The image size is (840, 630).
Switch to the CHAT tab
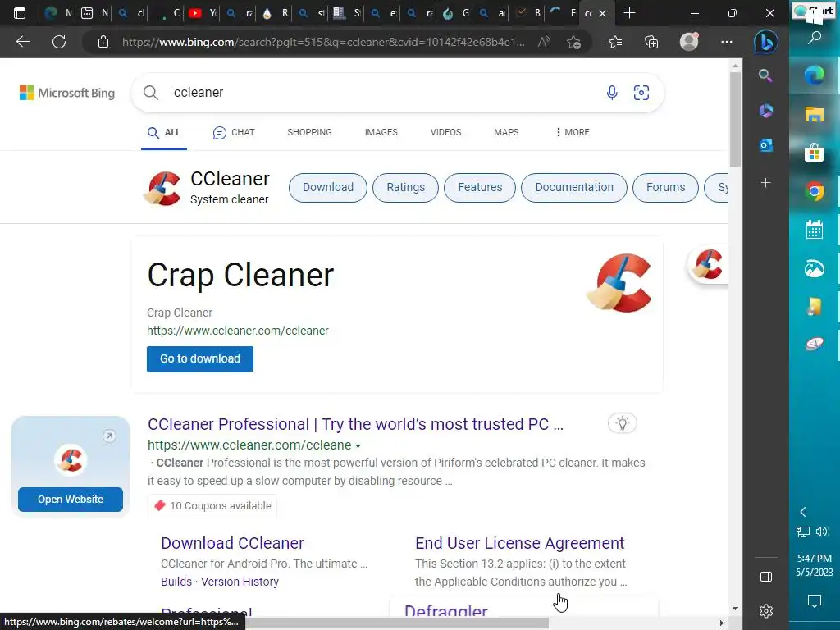[234, 132]
